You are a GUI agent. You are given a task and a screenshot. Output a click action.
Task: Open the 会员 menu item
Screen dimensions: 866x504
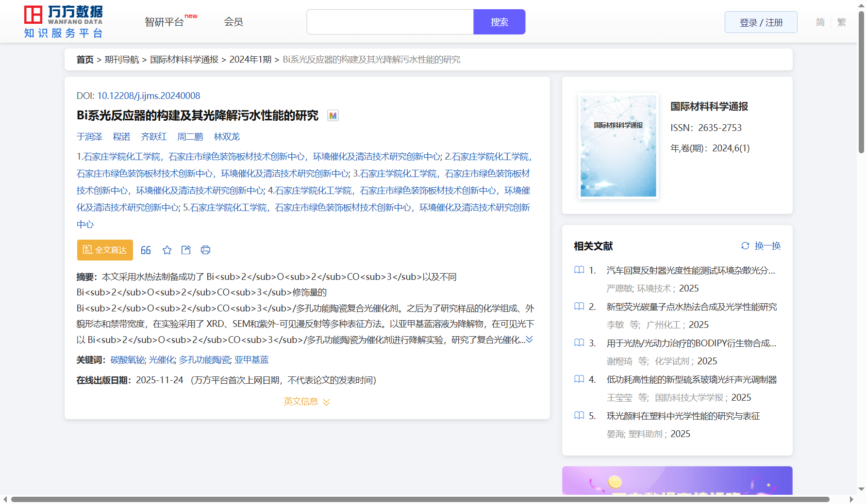click(x=233, y=22)
